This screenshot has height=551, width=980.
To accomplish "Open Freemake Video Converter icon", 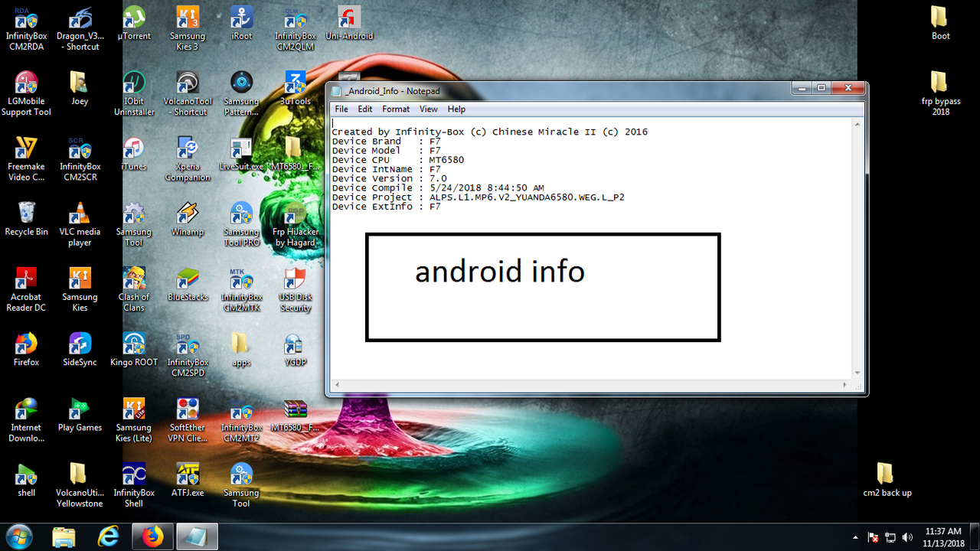I will (26, 158).
